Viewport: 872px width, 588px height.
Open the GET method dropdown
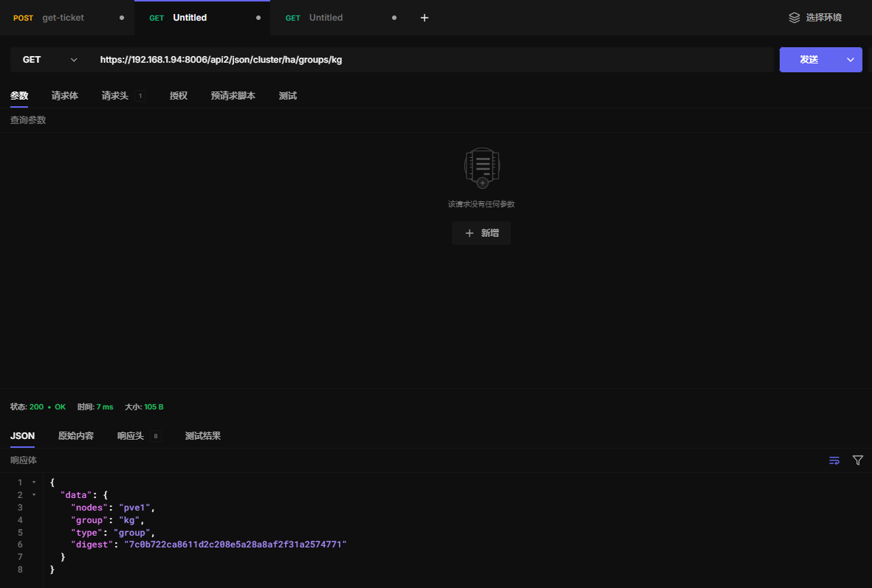pos(49,60)
